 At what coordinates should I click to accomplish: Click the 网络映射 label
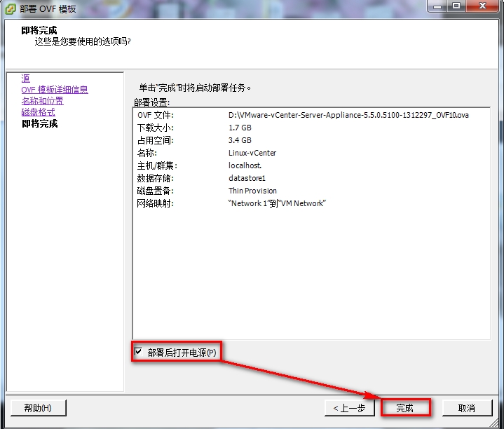click(x=156, y=203)
